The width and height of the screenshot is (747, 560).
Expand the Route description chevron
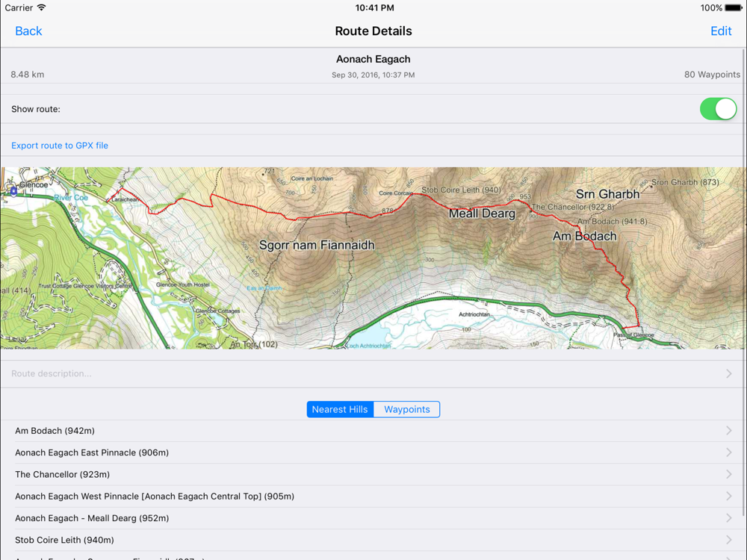[x=729, y=374]
